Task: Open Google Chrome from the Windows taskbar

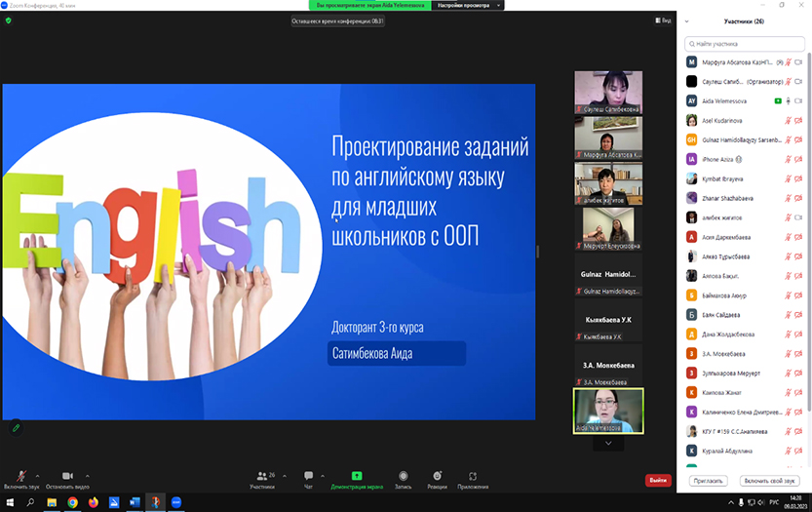Action: pyautogui.click(x=72, y=502)
